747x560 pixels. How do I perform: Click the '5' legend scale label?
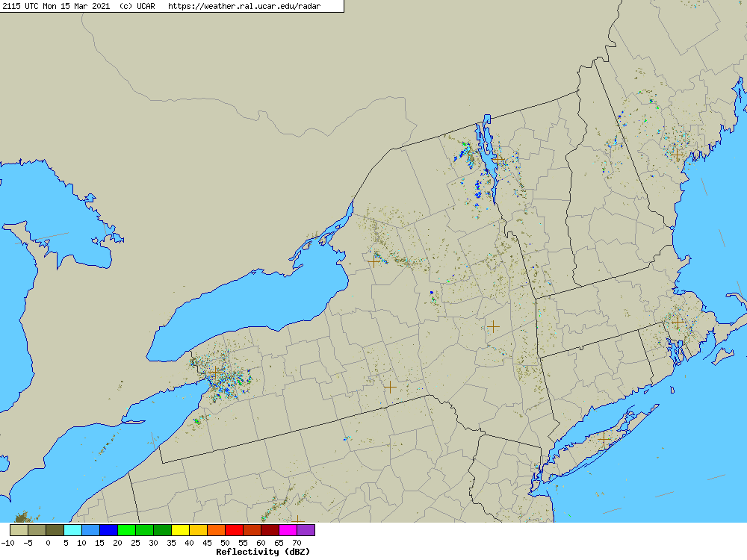66,543
